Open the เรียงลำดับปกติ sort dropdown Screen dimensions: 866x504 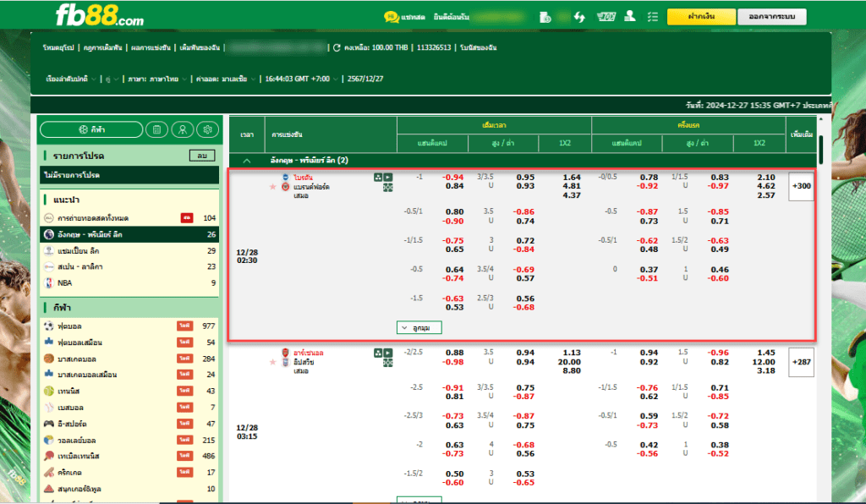[71, 79]
